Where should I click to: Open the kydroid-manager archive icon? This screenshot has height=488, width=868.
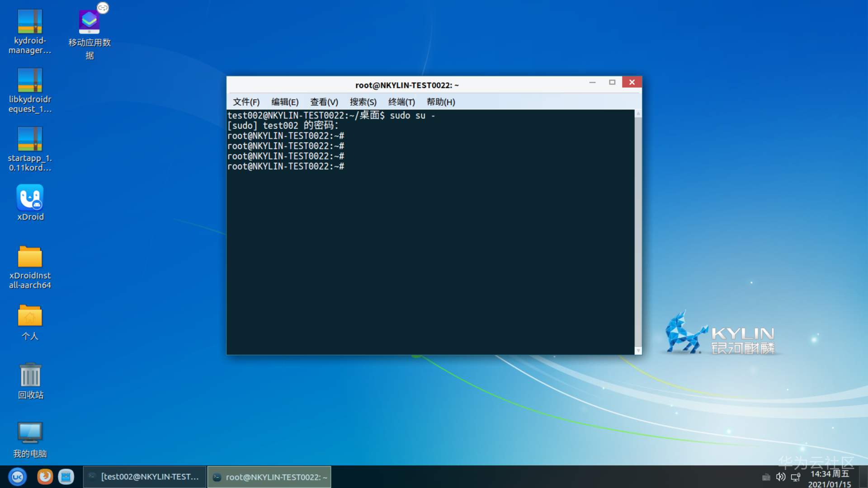(x=30, y=22)
